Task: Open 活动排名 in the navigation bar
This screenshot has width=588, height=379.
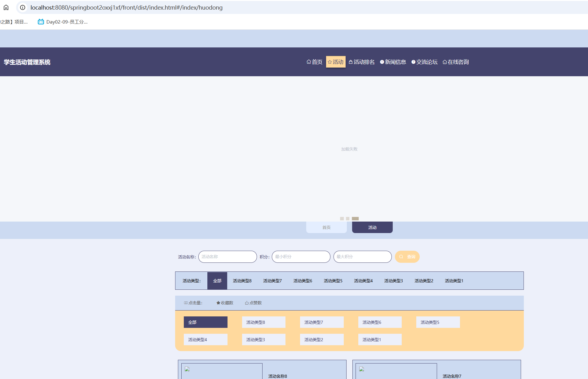Action: 361,62
